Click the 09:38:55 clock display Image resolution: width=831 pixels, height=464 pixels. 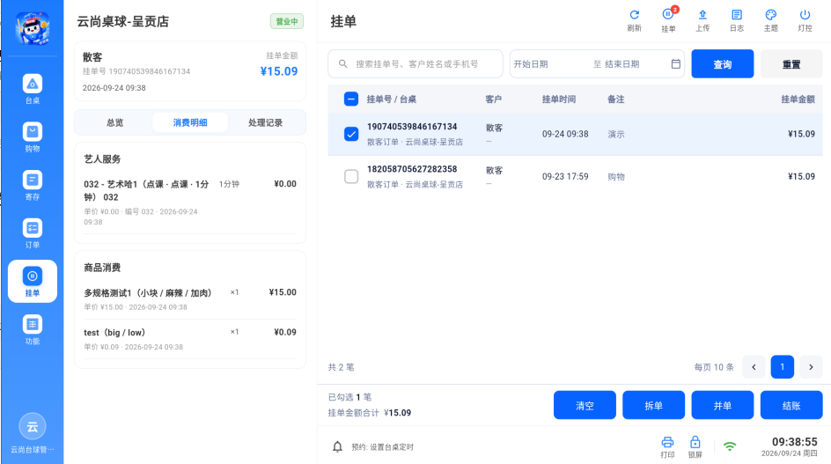pyautogui.click(x=794, y=442)
